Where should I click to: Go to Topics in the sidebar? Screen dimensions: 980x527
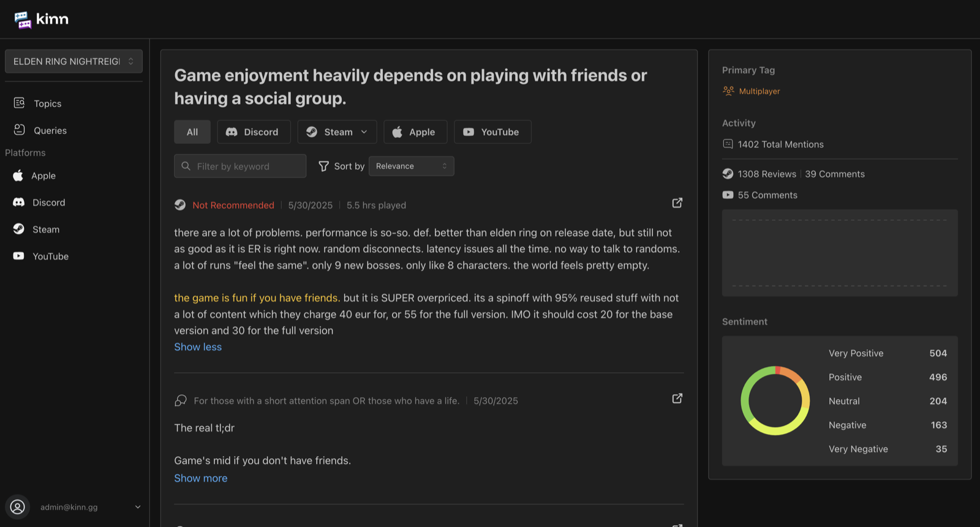(48, 103)
